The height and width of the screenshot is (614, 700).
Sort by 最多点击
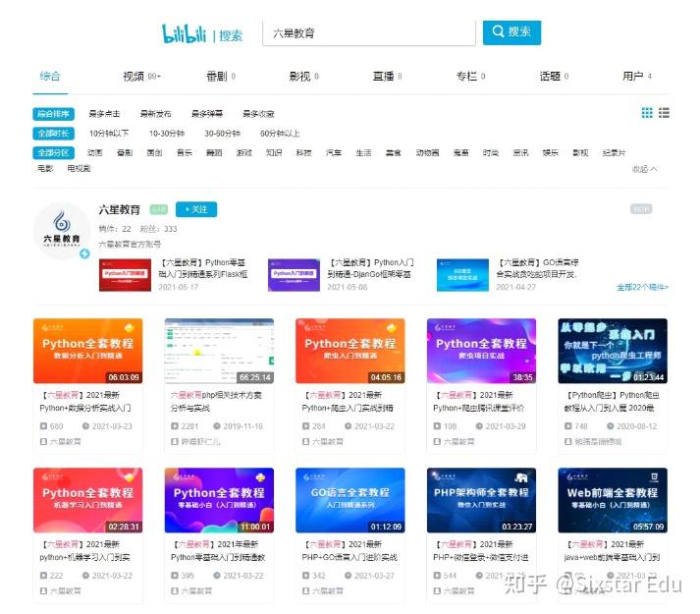[x=104, y=114]
